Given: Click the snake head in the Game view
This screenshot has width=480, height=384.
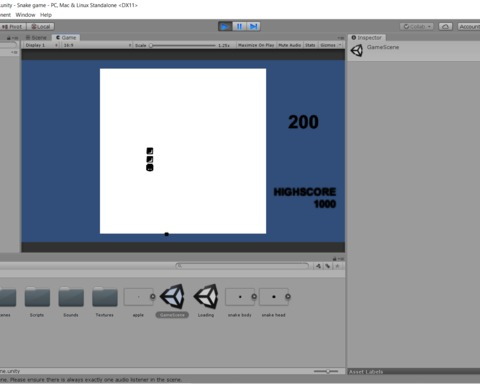Looking at the screenshot, I should (150, 168).
